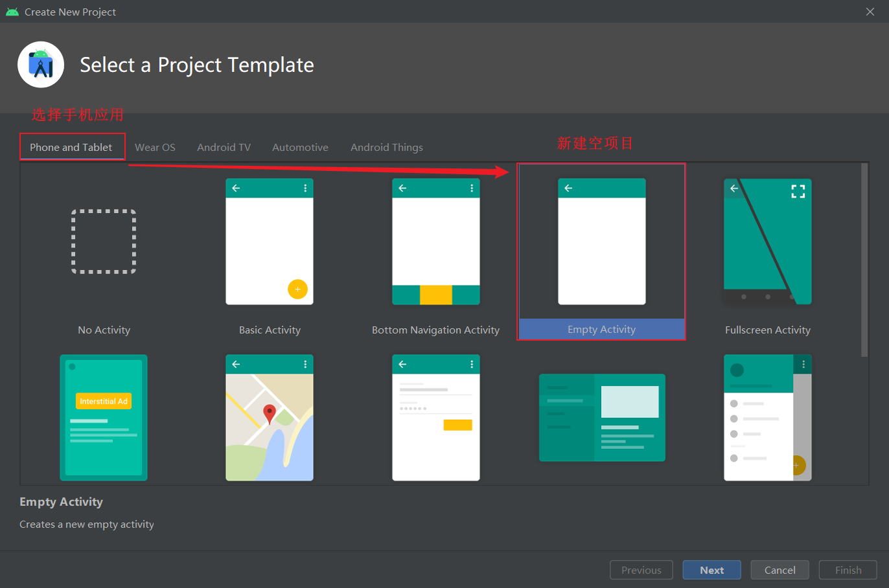Open the Android TV tab

tap(224, 147)
